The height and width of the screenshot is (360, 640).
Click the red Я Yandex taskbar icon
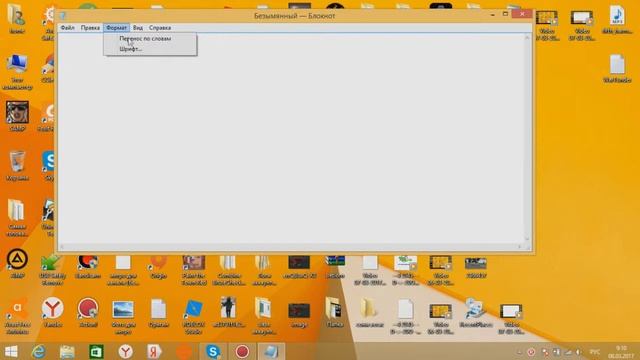(154, 351)
